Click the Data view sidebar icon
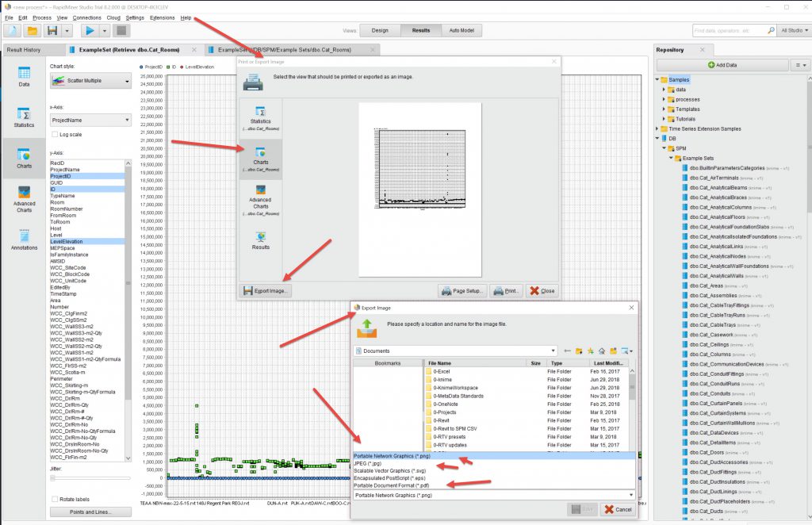Viewport: 812px width, 525px height. (x=24, y=75)
